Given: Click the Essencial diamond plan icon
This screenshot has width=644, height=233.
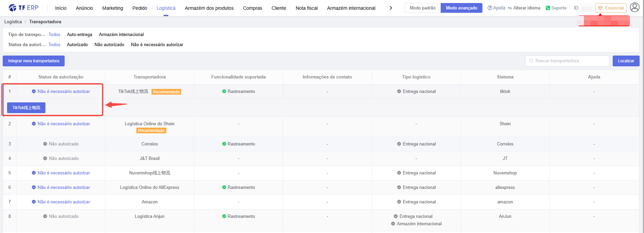Looking at the screenshot, I should click(x=600, y=8).
